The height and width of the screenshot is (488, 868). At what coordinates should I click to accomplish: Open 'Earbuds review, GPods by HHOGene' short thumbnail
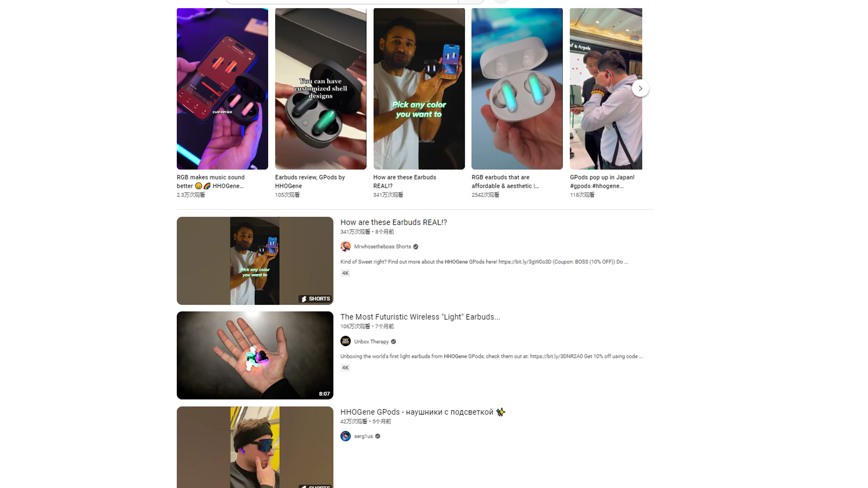click(x=321, y=89)
